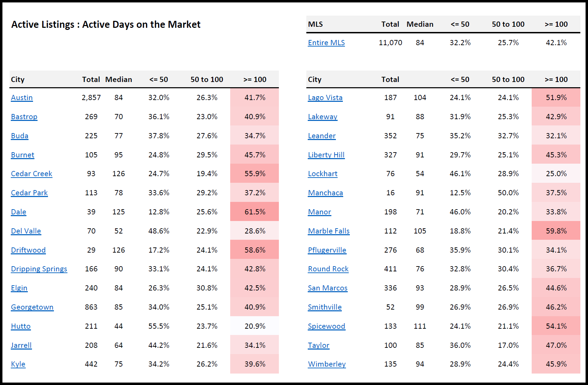This screenshot has width=588, height=385.
Task: Open the Georgetown city link
Action: 32,307
